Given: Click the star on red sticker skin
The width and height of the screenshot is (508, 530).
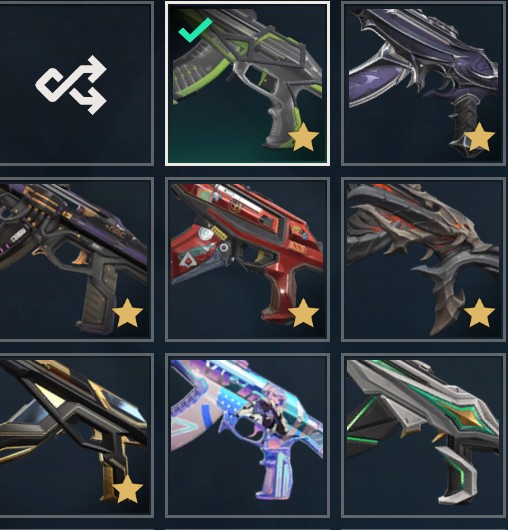Looking at the screenshot, I should tap(304, 313).
